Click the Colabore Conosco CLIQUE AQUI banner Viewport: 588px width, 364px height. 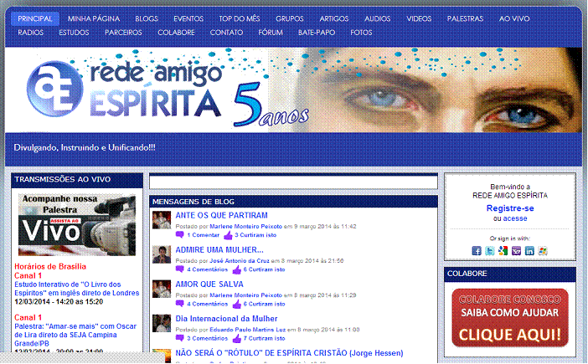point(510,318)
